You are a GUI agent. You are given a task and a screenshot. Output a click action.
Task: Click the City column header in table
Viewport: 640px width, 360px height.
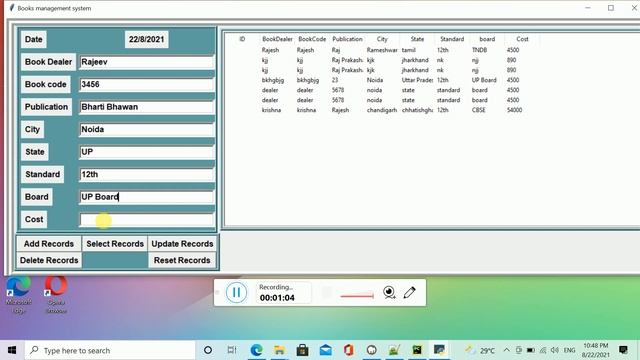pyautogui.click(x=382, y=39)
